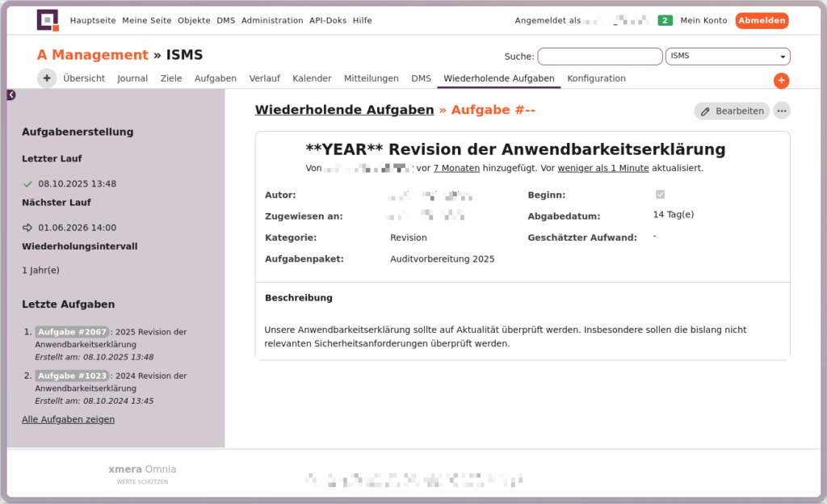Click Alle Aufgaben zeigen link

click(x=68, y=419)
